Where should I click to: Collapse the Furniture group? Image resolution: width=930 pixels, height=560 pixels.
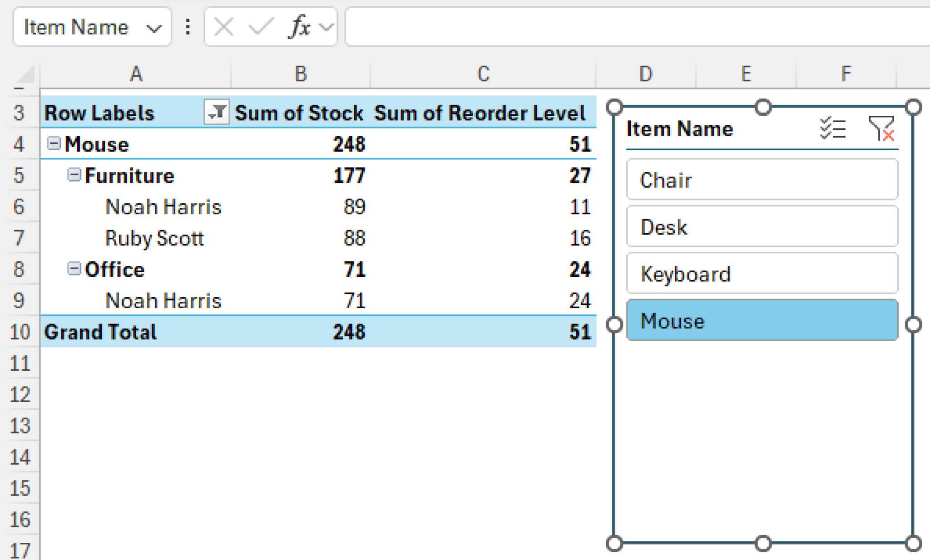[x=74, y=175]
